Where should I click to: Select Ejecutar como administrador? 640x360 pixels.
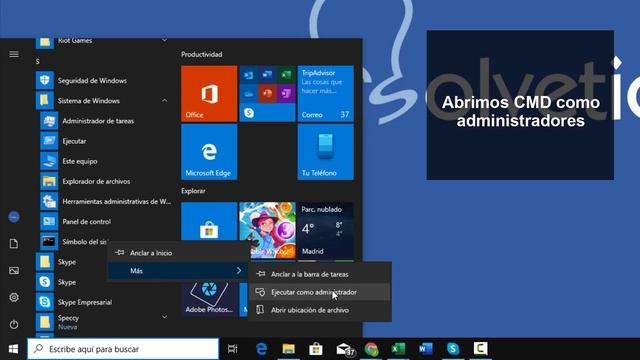320,292
